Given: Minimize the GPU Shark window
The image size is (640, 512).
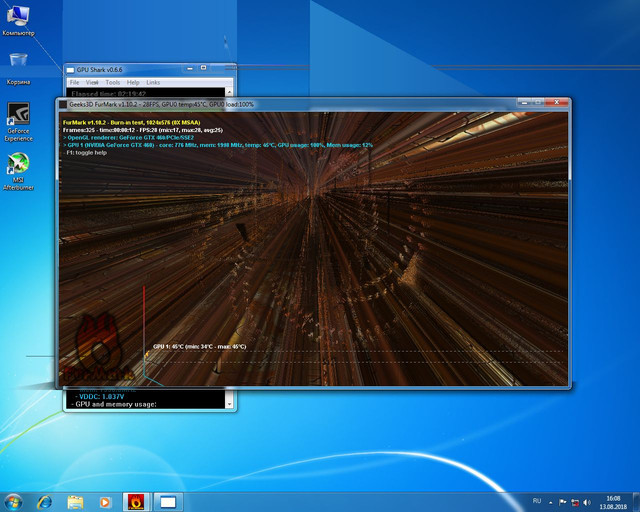Looking at the screenshot, I should (x=190, y=69).
